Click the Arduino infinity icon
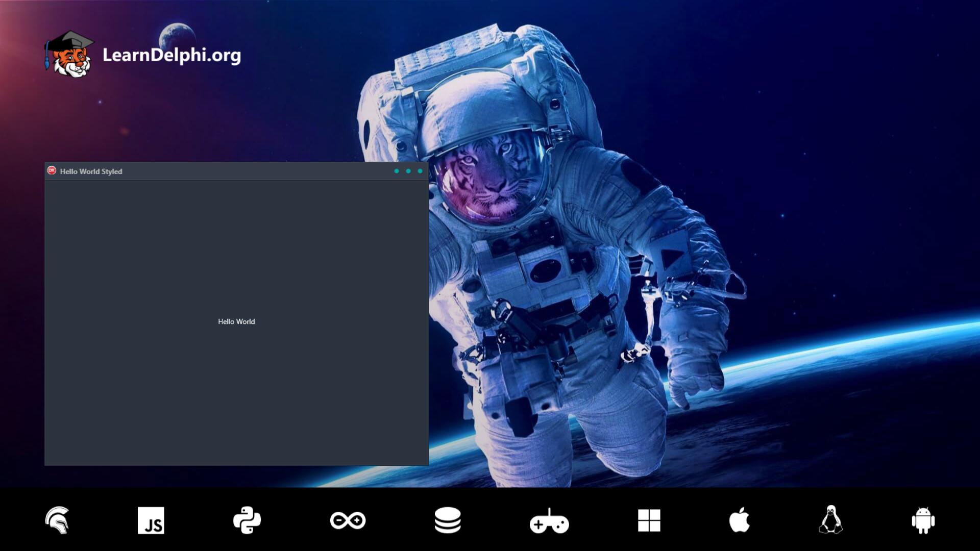The image size is (980, 551). (x=348, y=520)
